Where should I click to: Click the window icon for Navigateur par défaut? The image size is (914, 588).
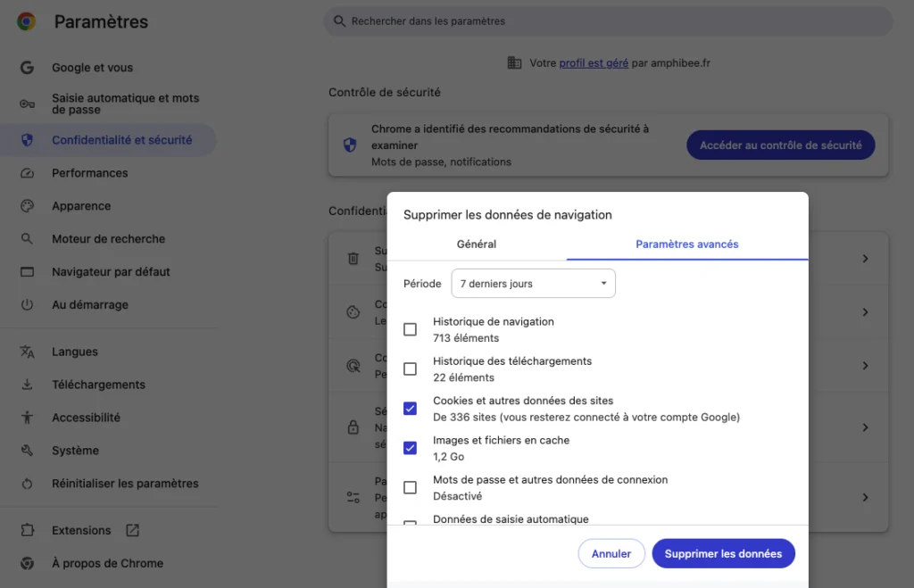click(27, 271)
